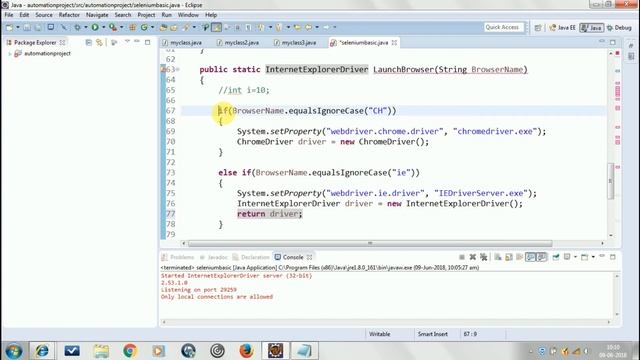
Task: Click the red error marker in overview ruler
Action: click(618, 53)
